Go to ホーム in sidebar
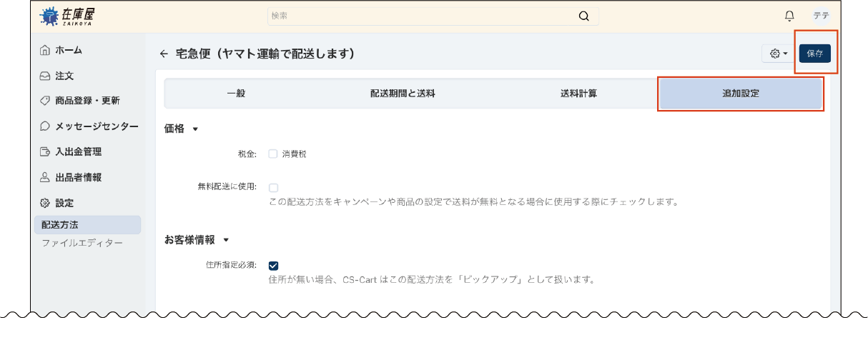This screenshot has width=868, height=350. point(69,50)
